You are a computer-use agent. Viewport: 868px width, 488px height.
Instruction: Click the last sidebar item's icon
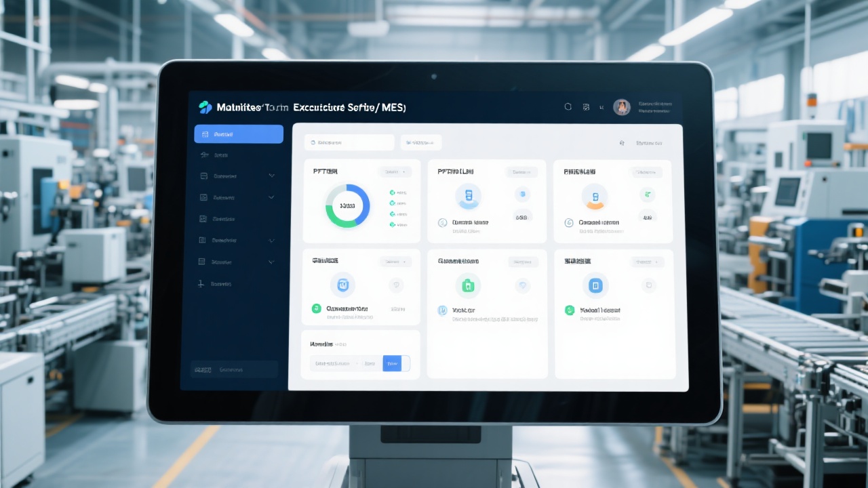point(201,284)
